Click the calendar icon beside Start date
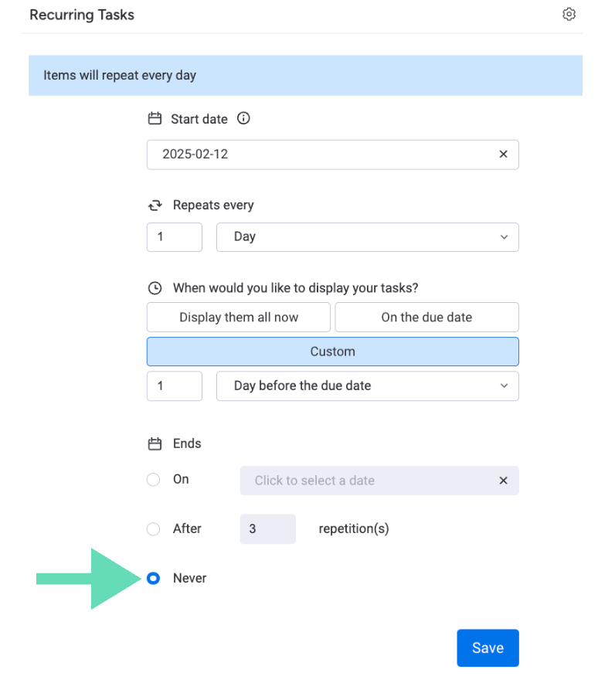Screen dimensions: 598x700 (x=155, y=118)
